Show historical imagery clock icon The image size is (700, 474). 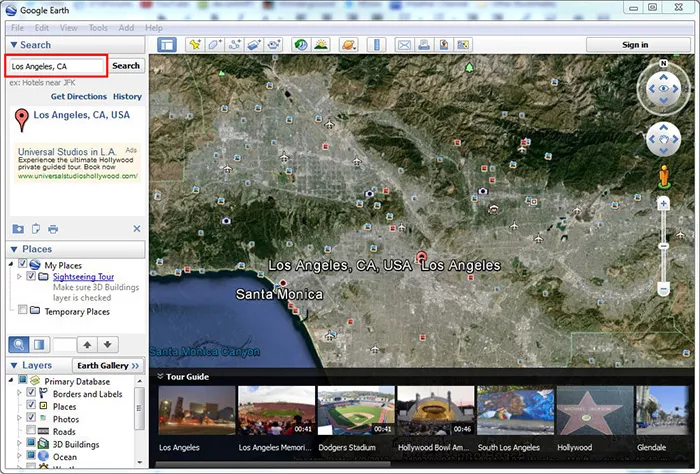click(301, 45)
